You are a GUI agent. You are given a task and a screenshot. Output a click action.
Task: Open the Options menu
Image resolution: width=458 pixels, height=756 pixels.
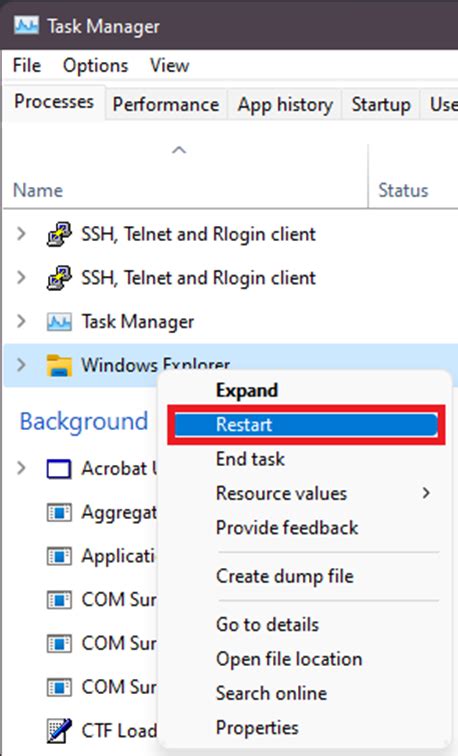[x=95, y=66]
